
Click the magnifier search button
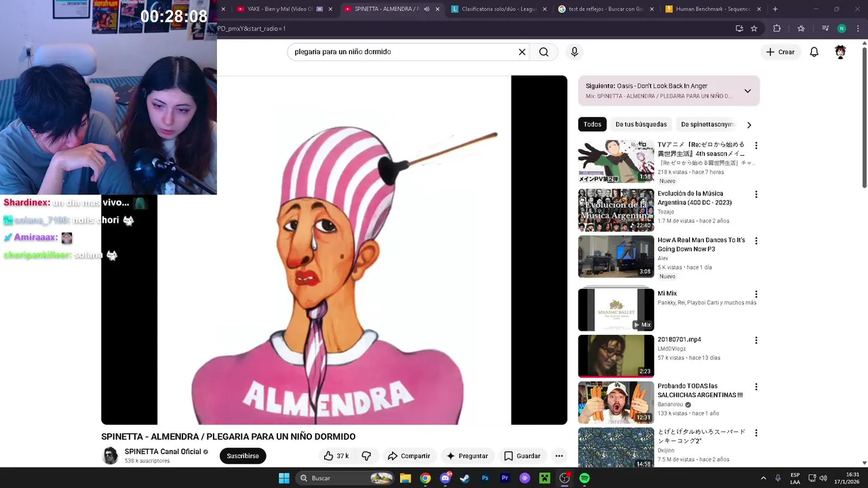pyautogui.click(x=544, y=52)
